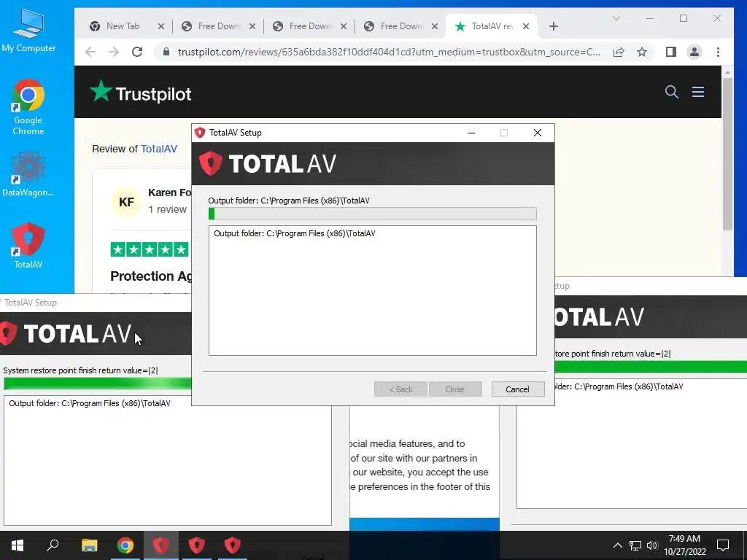This screenshot has width=747, height=560.
Task: Close the TotalAV reviews tab
Action: pyautogui.click(x=526, y=26)
